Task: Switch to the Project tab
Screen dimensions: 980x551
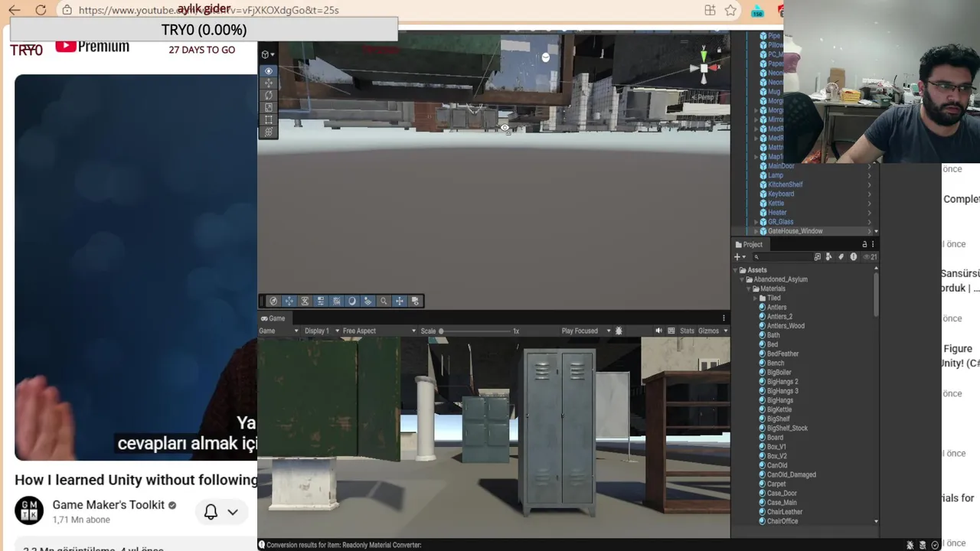Action: pyautogui.click(x=750, y=245)
